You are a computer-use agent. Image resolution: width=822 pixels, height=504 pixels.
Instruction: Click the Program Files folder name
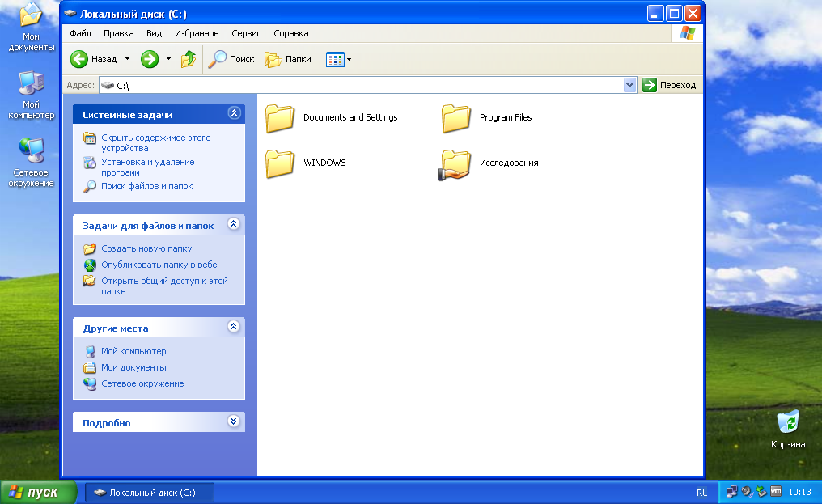(506, 117)
